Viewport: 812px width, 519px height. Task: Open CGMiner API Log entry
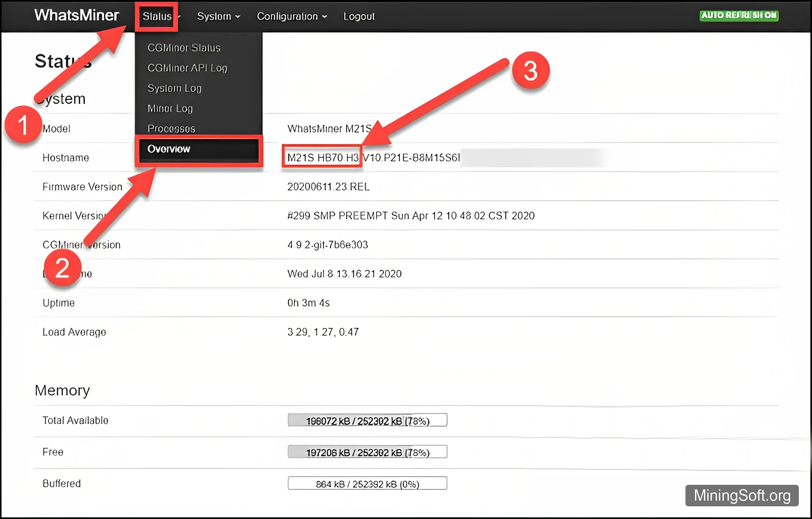187,68
